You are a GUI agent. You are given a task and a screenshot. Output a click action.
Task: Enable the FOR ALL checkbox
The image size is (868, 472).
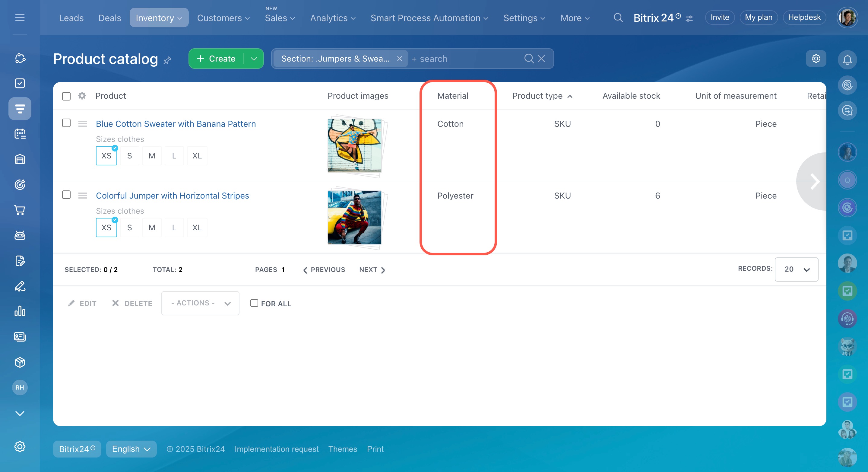[254, 303]
